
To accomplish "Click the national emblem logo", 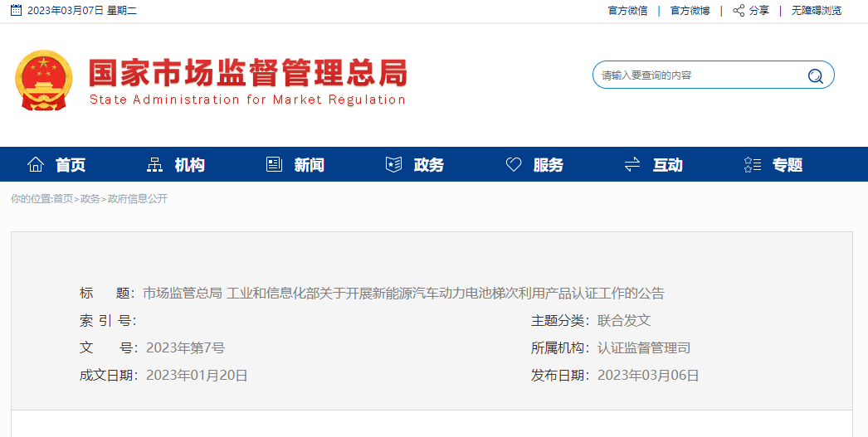I will tap(44, 80).
